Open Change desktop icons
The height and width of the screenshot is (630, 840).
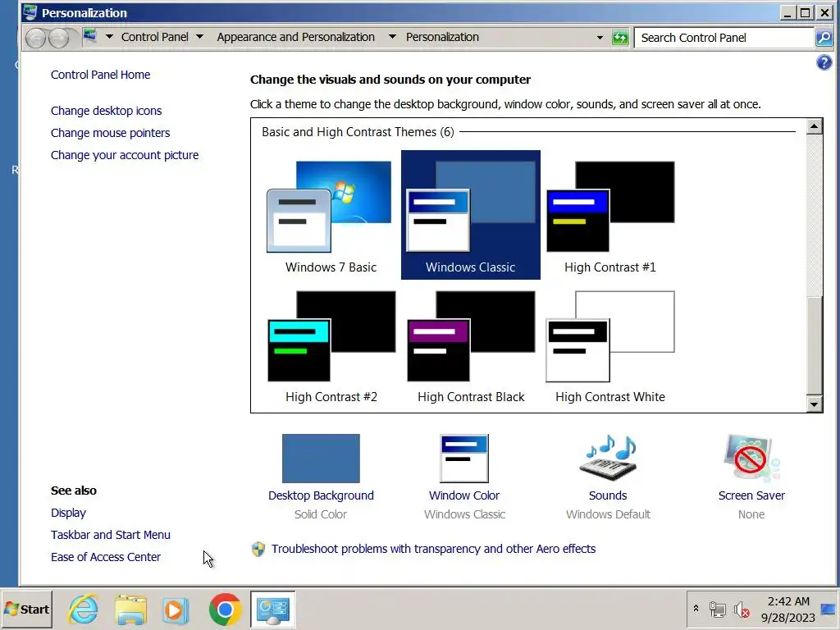[x=106, y=111]
